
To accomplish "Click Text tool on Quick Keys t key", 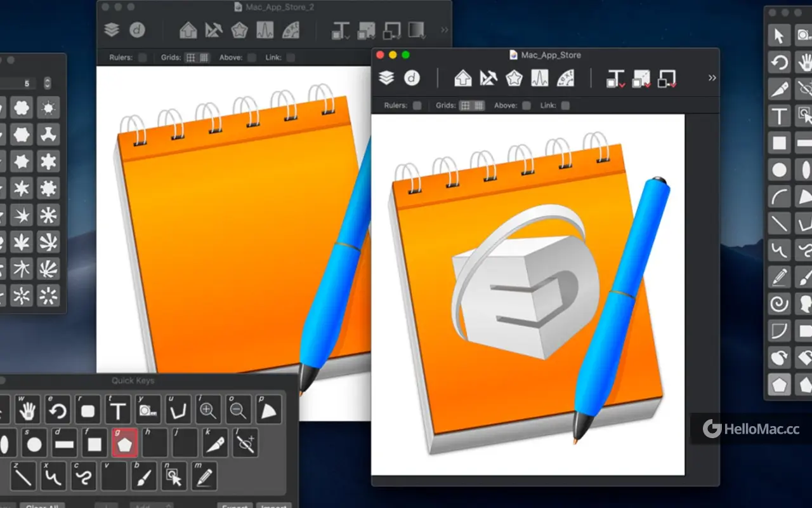I will tap(118, 410).
